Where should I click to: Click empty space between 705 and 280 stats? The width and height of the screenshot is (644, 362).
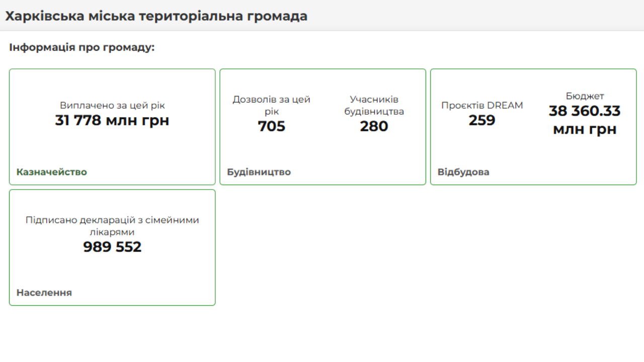pos(323,126)
